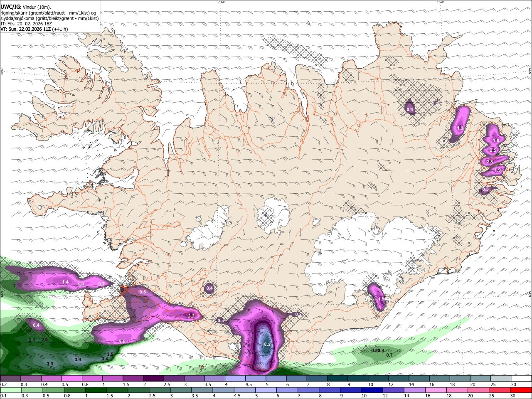Click the 0.4 value in northeast Iceland
Viewport: 532px width, 399px height.
(x=410, y=110)
